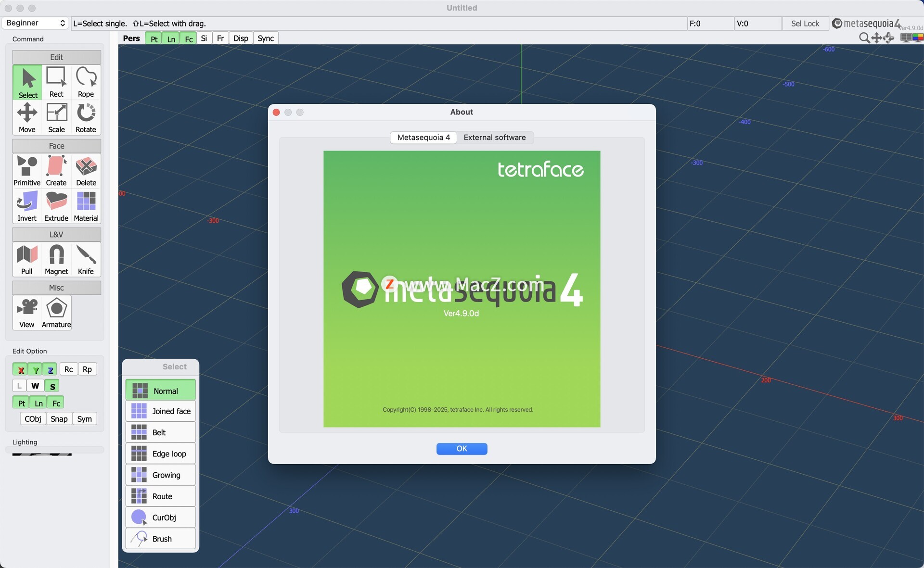Choose Edge loop selection mode

tap(161, 454)
